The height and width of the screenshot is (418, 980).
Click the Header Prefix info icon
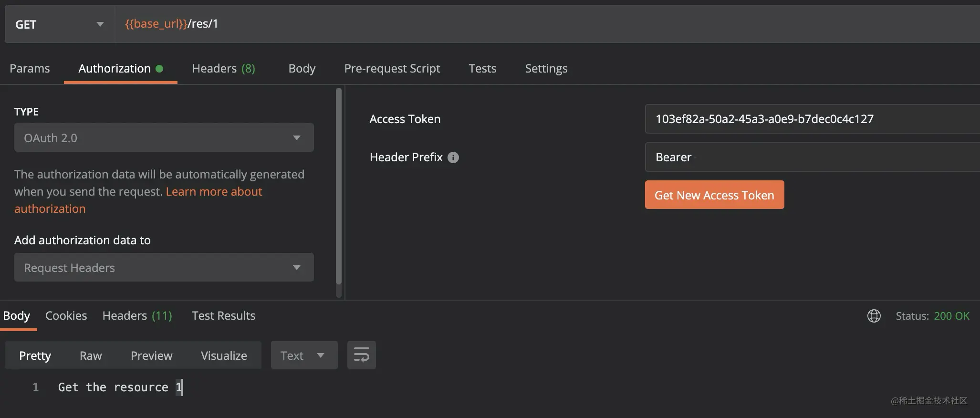point(453,157)
